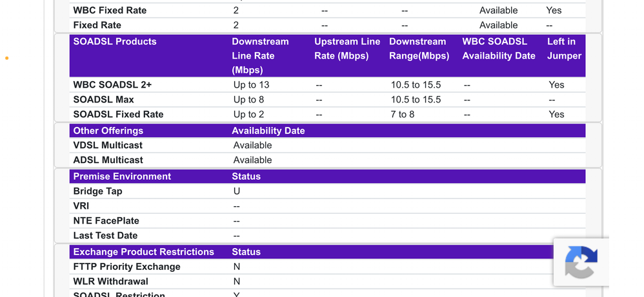Select the WBC SOADSL 2+ row label

112,85
